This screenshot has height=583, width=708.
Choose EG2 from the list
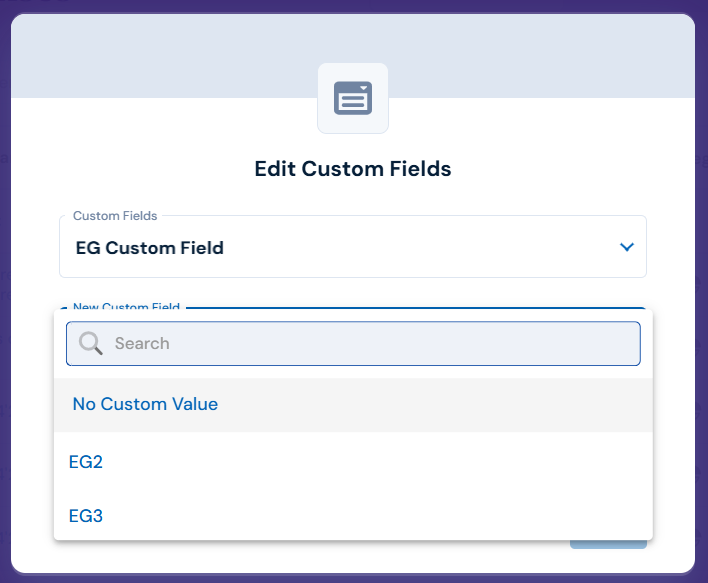pyautogui.click(x=86, y=462)
